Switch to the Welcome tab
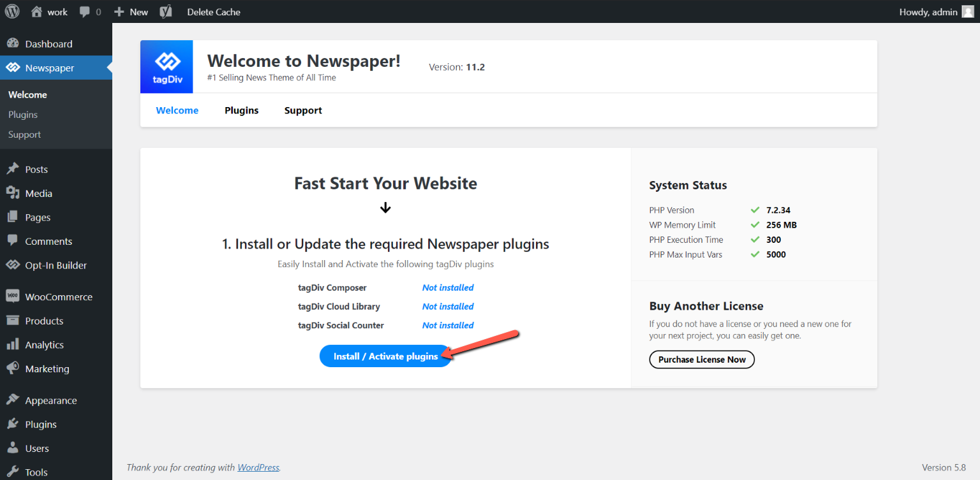 click(x=177, y=110)
